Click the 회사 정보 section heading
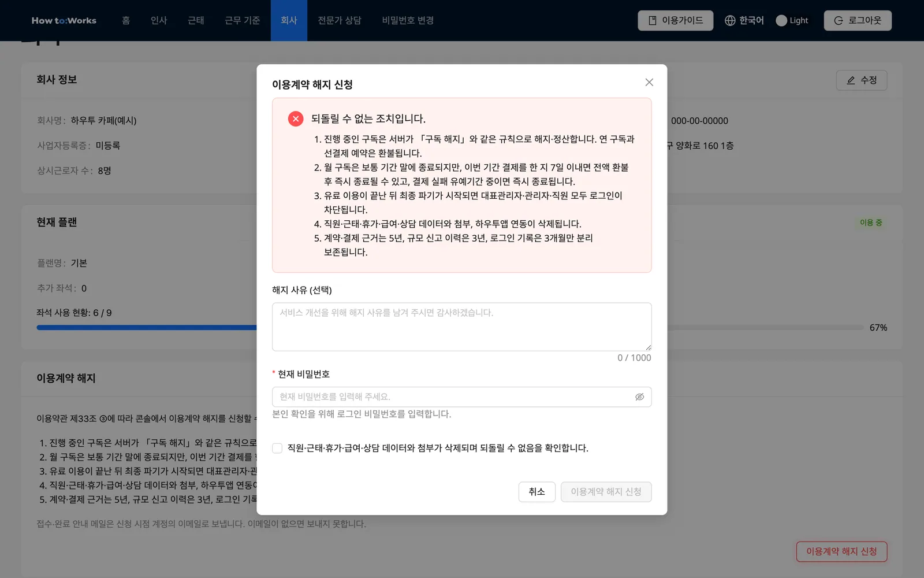The image size is (924, 578). [x=57, y=80]
